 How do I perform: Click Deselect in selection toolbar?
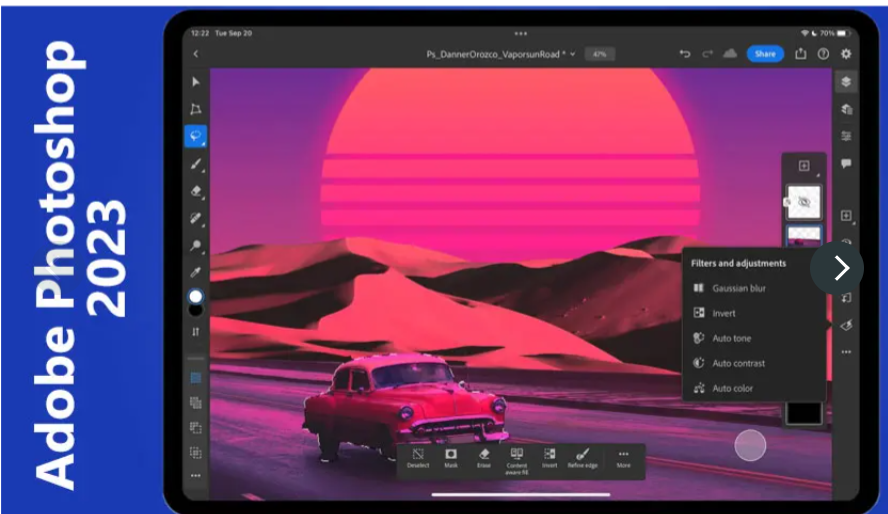pyautogui.click(x=418, y=459)
